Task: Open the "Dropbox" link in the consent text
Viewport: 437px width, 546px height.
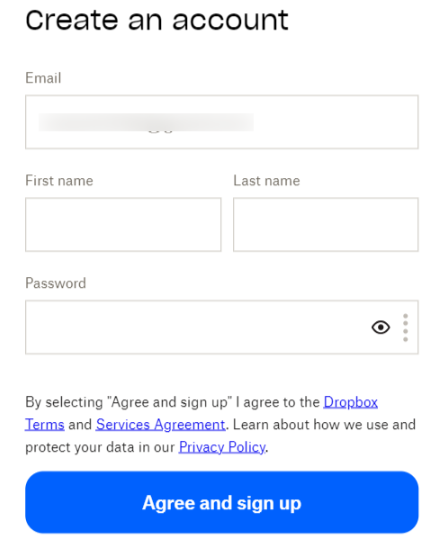Action: point(351,402)
